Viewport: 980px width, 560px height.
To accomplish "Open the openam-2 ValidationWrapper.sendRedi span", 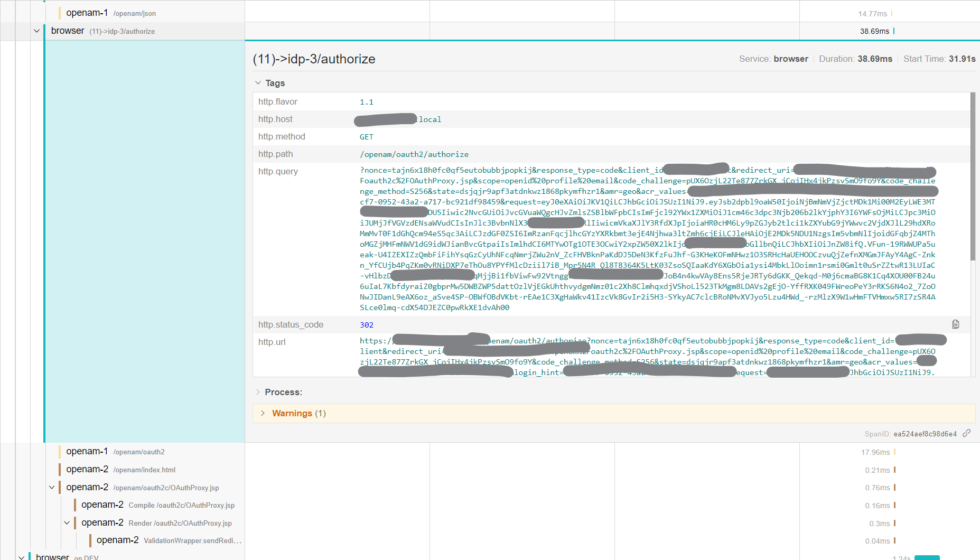I will 169,540.
